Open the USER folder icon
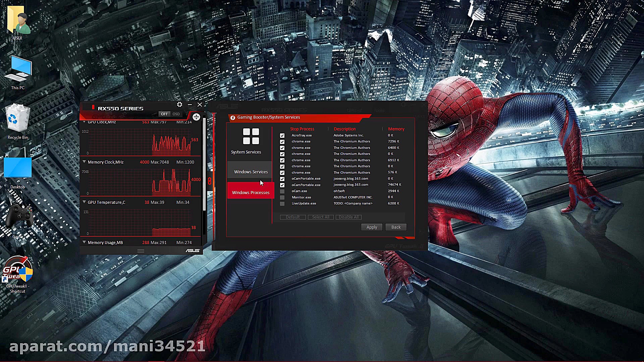Screen dimensions: 644x362 click(x=17, y=21)
